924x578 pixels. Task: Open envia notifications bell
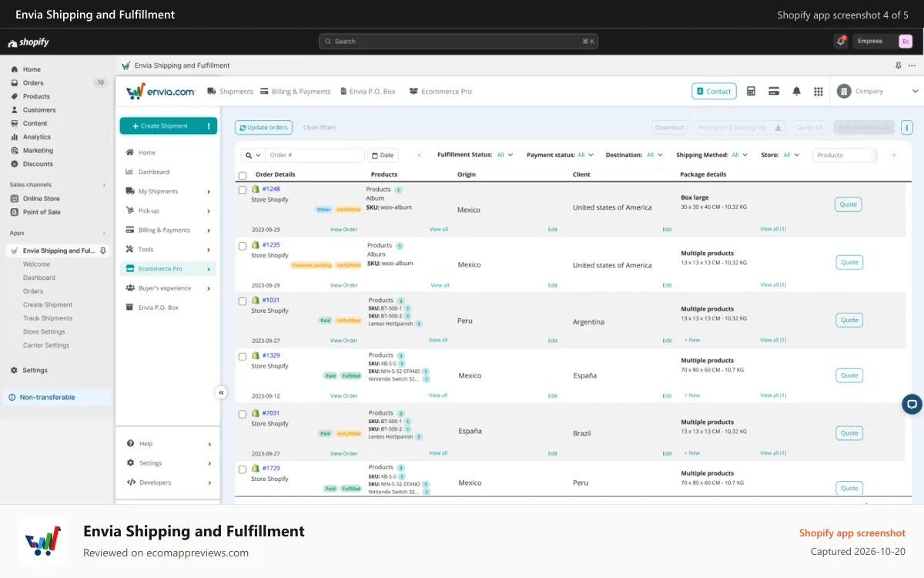[796, 91]
